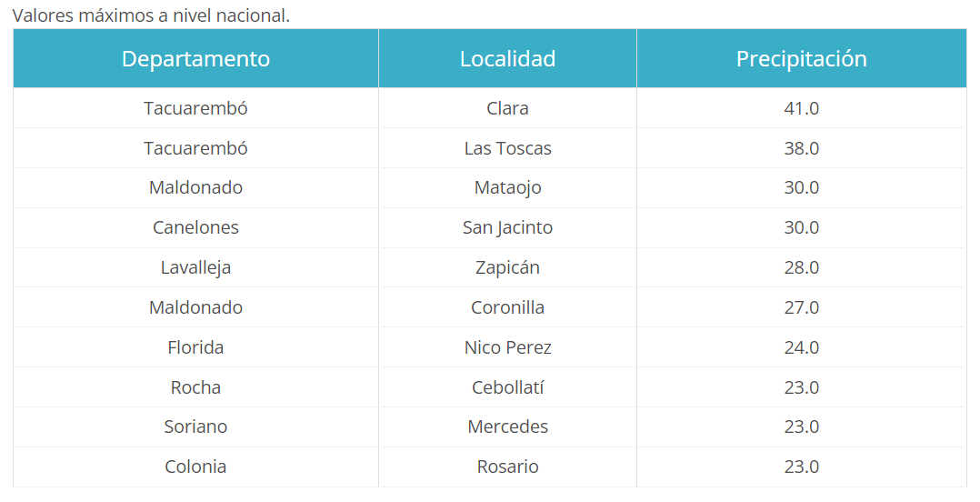Select the 38.0 precipitation value
The width and height of the screenshot is (980, 502).
(801, 148)
